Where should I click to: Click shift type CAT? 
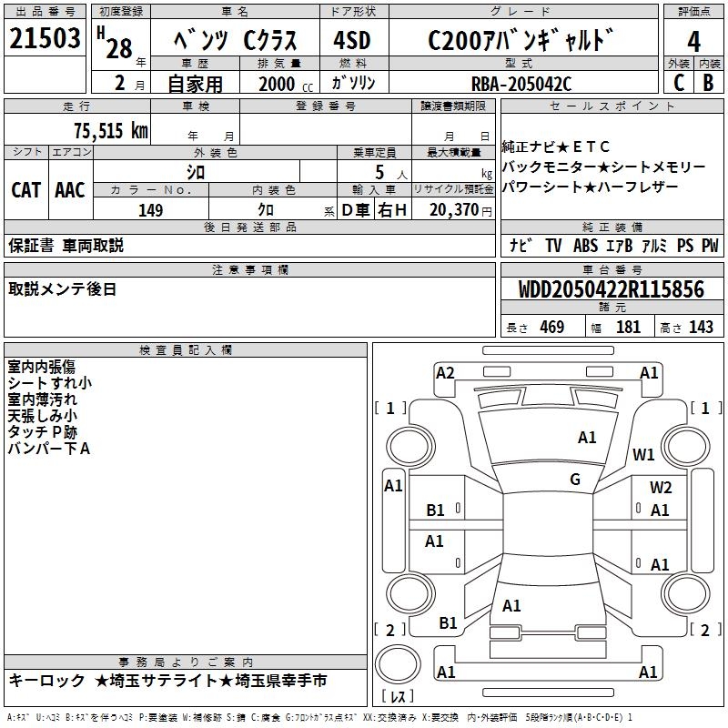click(26, 190)
